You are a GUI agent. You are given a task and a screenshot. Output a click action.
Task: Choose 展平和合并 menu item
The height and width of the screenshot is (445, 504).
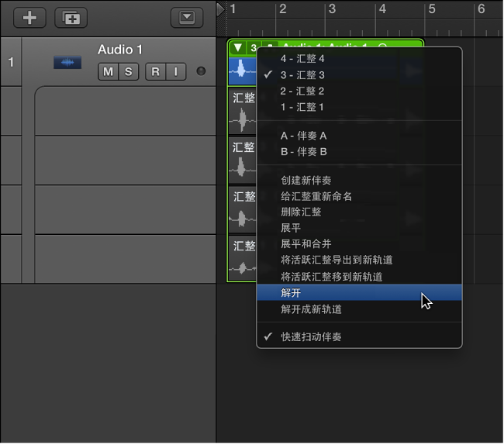point(359,244)
